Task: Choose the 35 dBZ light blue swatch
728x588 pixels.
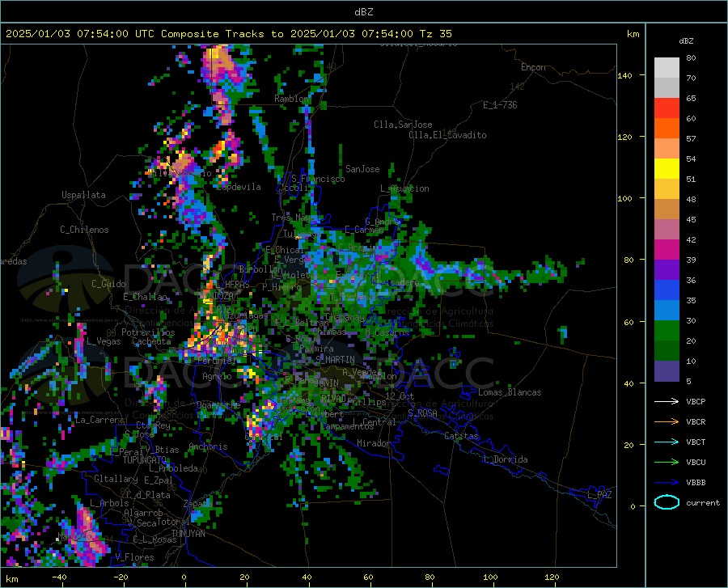Action: [x=667, y=311]
